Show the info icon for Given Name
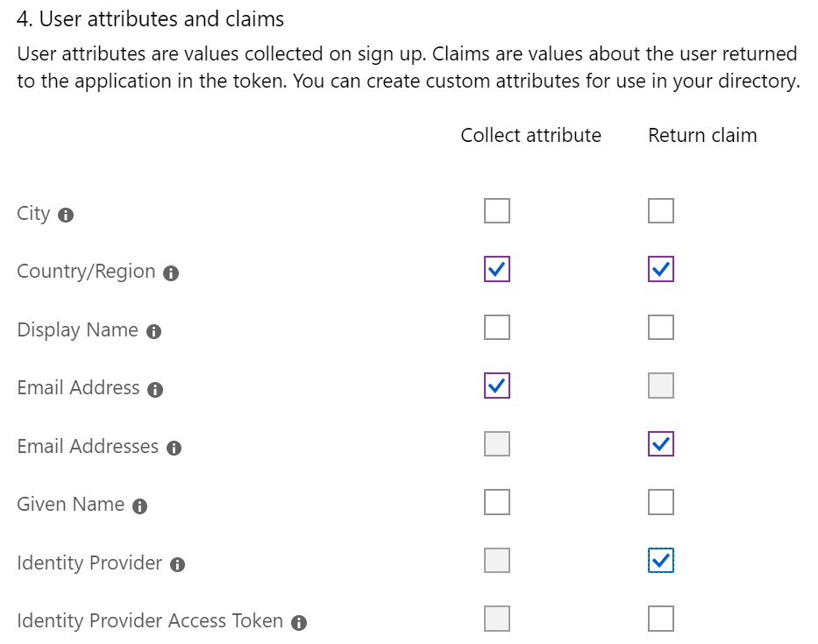This screenshot has height=644, width=818. pyautogui.click(x=139, y=506)
